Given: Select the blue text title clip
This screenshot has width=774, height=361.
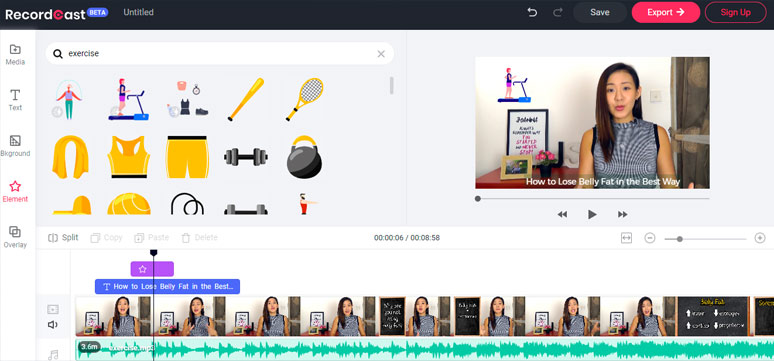Looking at the screenshot, I should (x=167, y=286).
